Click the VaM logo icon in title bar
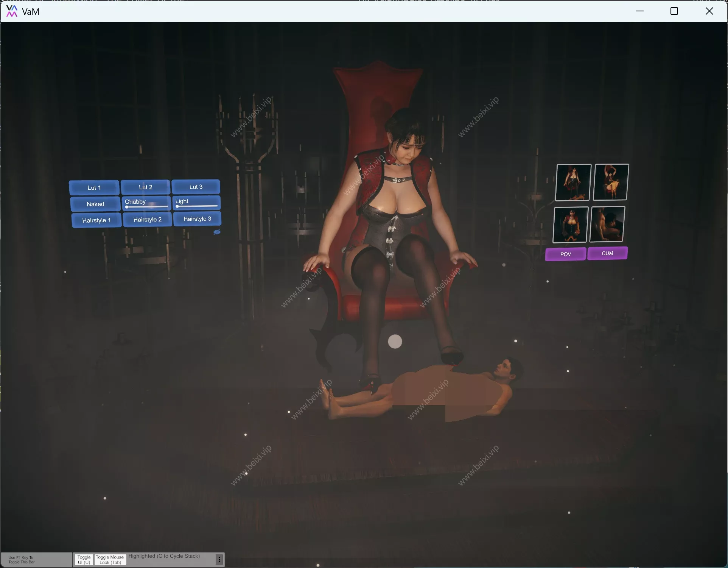 [12, 11]
